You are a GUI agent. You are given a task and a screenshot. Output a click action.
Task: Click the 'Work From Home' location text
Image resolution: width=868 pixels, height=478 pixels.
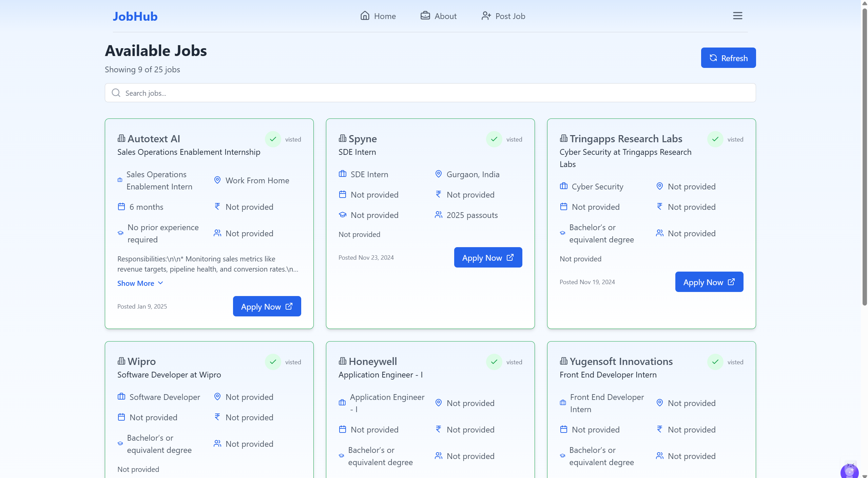click(257, 181)
